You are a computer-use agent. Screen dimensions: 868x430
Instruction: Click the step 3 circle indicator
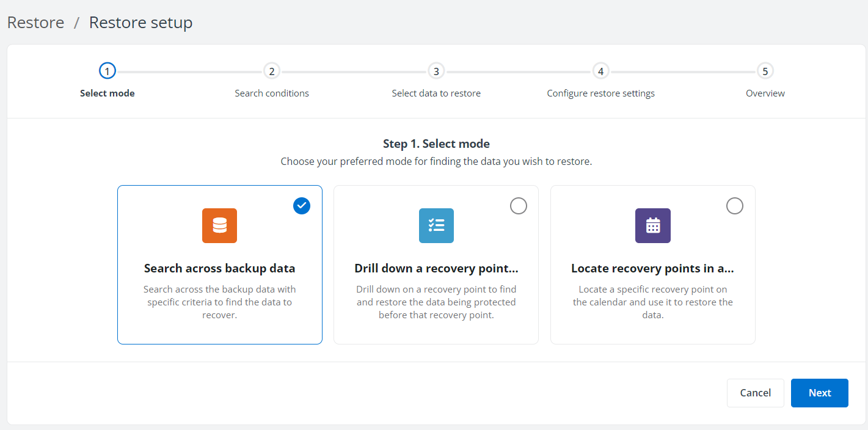pyautogui.click(x=436, y=71)
